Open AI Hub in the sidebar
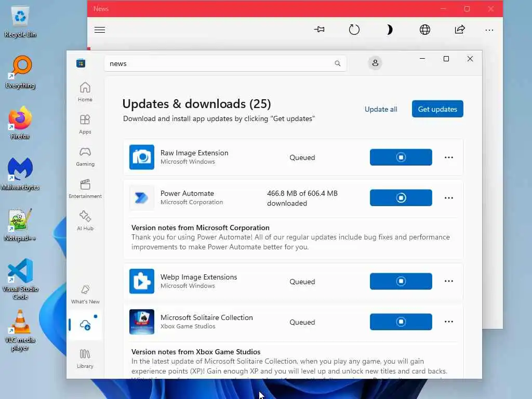Image resolution: width=532 pixels, height=399 pixels. point(85,221)
